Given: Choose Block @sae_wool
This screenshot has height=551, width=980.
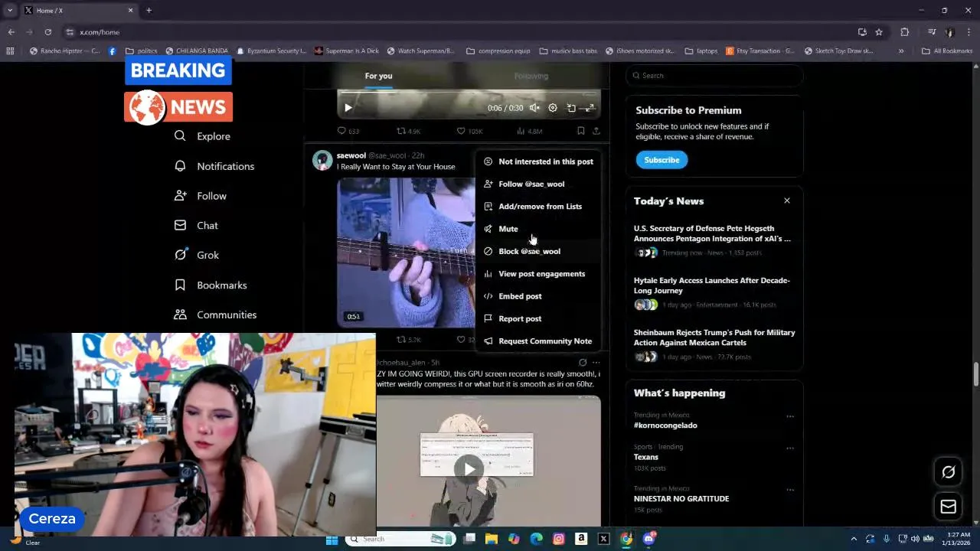Looking at the screenshot, I should coord(537,251).
